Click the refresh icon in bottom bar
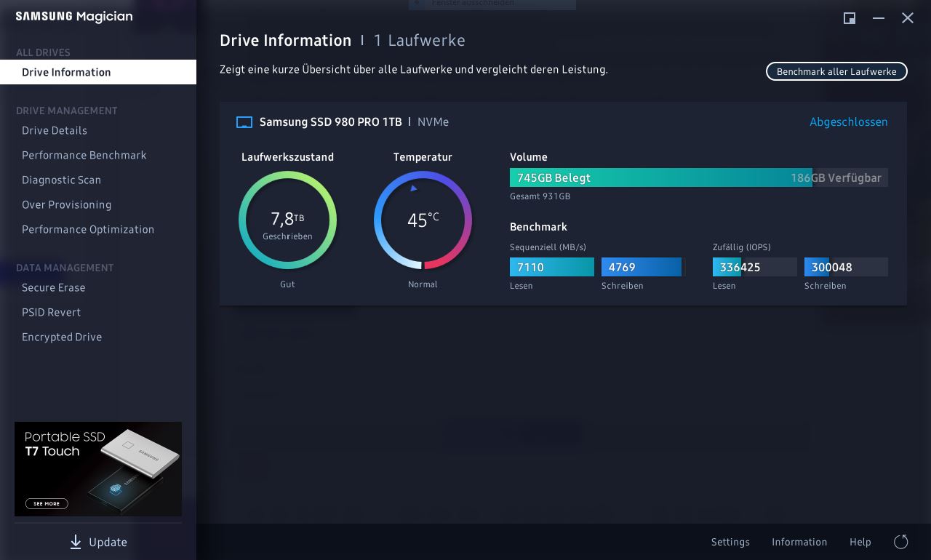This screenshot has width=931, height=560. pyautogui.click(x=900, y=542)
